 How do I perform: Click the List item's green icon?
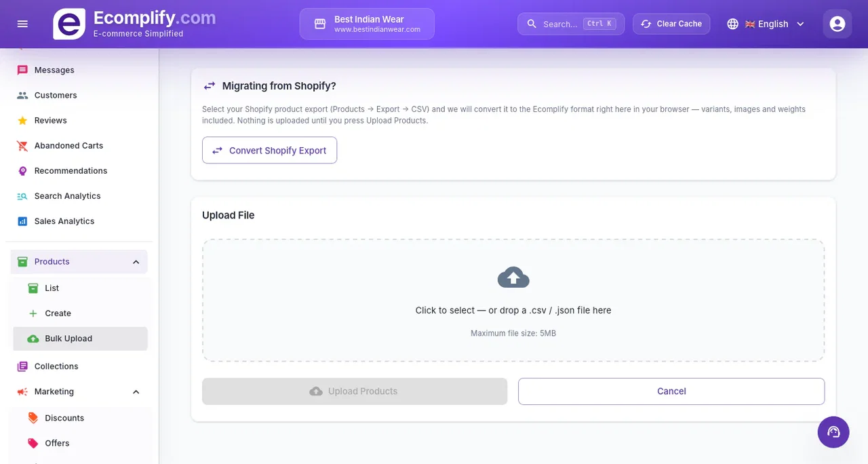click(33, 288)
